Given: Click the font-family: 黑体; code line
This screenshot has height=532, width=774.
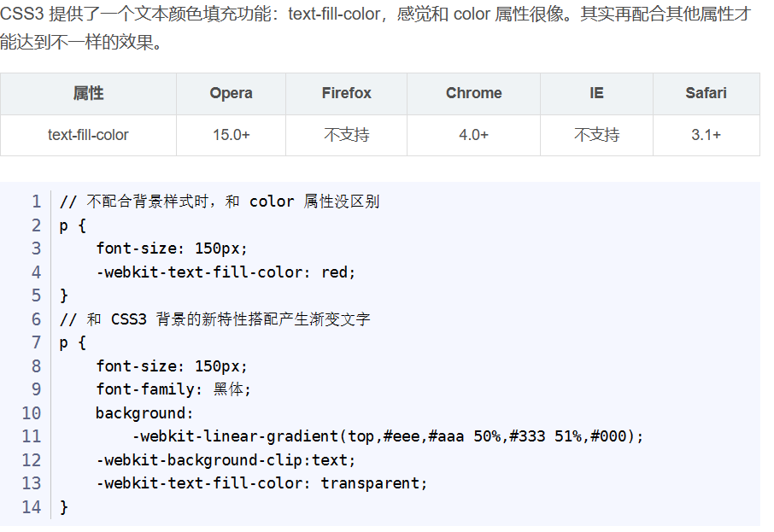Looking at the screenshot, I should pyautogui.click(x=173, y=389).
